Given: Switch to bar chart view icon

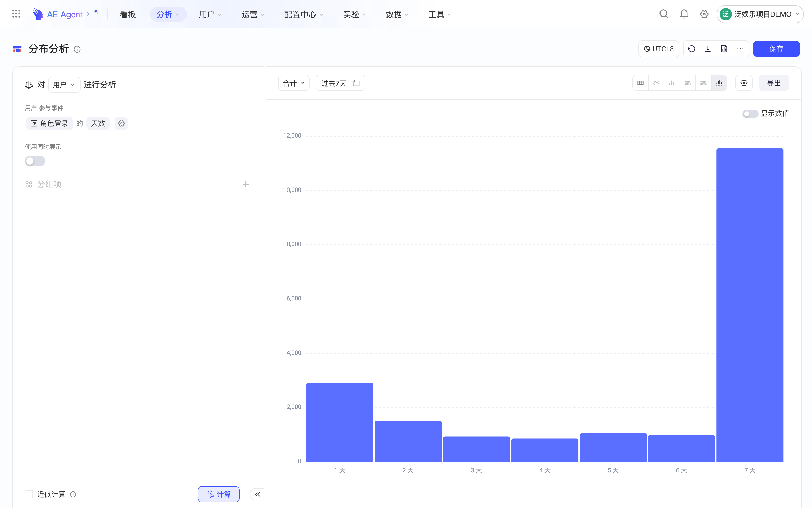Looking at the screenshot, I should [x=672, y=83].
